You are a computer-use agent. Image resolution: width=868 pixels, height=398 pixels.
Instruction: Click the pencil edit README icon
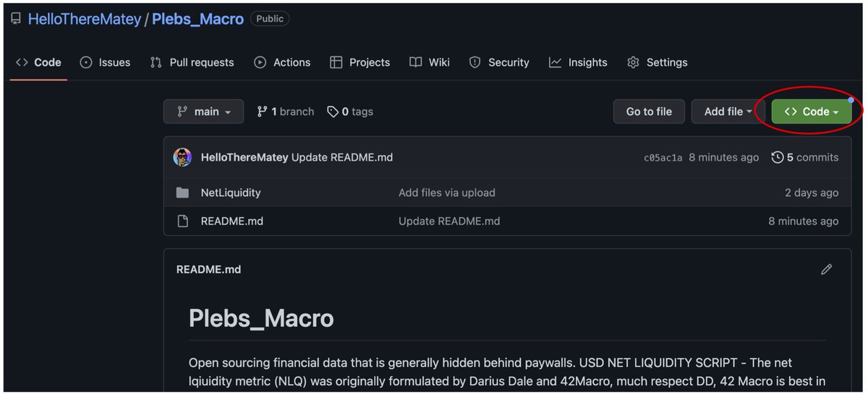point(827,269)
